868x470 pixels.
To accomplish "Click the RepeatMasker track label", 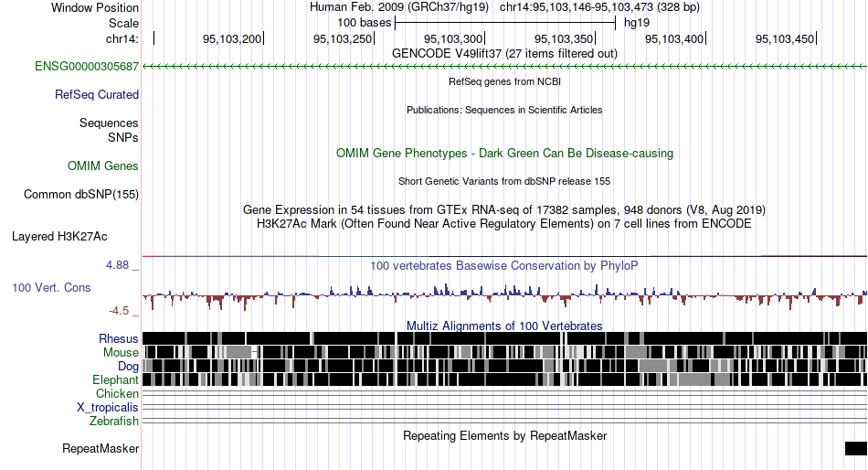I will [x=101, y=448].
